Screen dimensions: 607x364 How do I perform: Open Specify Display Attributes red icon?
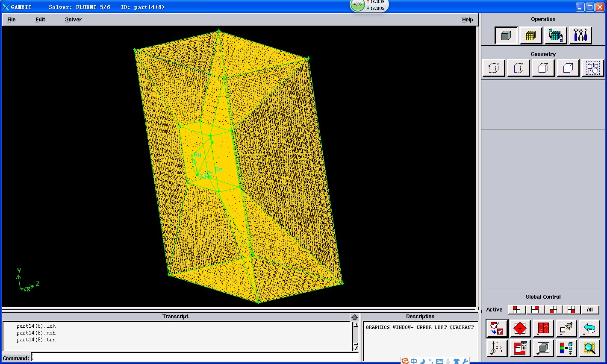click(x=520, y=348)
